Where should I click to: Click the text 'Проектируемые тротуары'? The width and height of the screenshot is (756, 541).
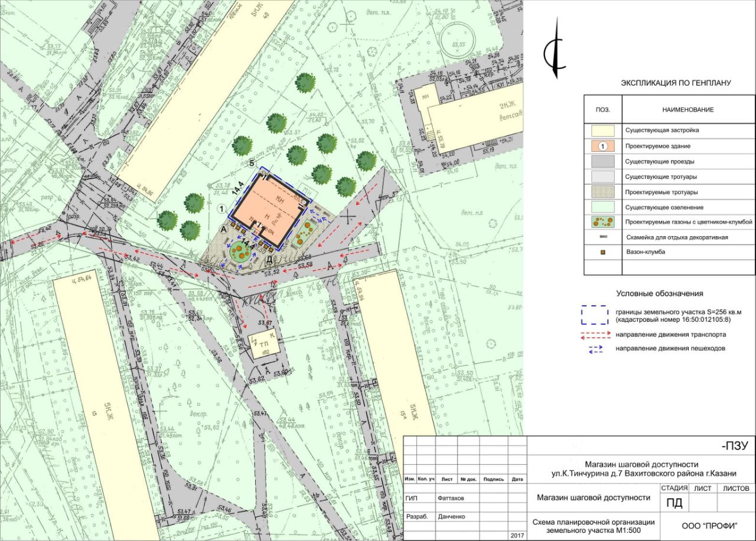point(663,191)
